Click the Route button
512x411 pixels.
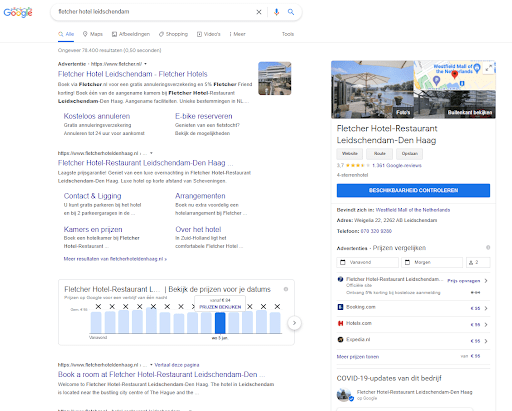pyautogui.click(x=380, y=154)
